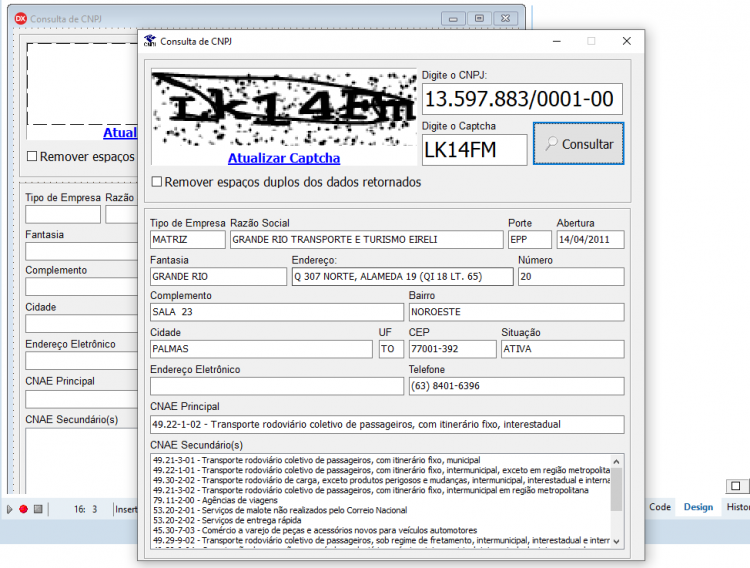Click the UF field showing TO
This screenshot has height=568, width=750.
coord(391,349)
